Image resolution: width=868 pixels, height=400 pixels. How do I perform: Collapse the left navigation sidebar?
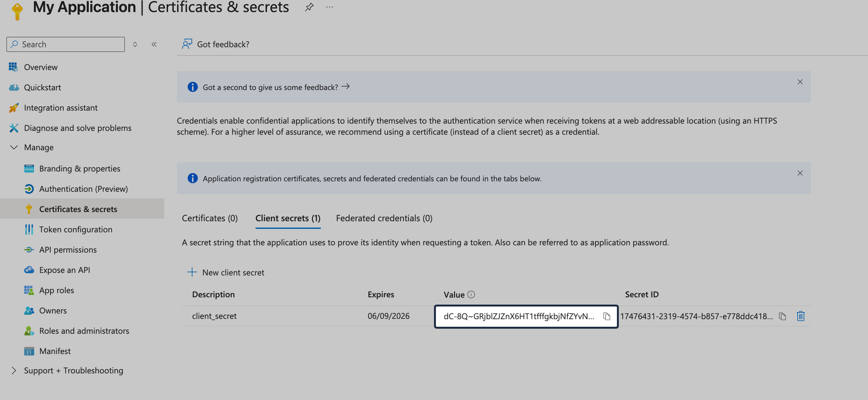[x=154, y=44]
